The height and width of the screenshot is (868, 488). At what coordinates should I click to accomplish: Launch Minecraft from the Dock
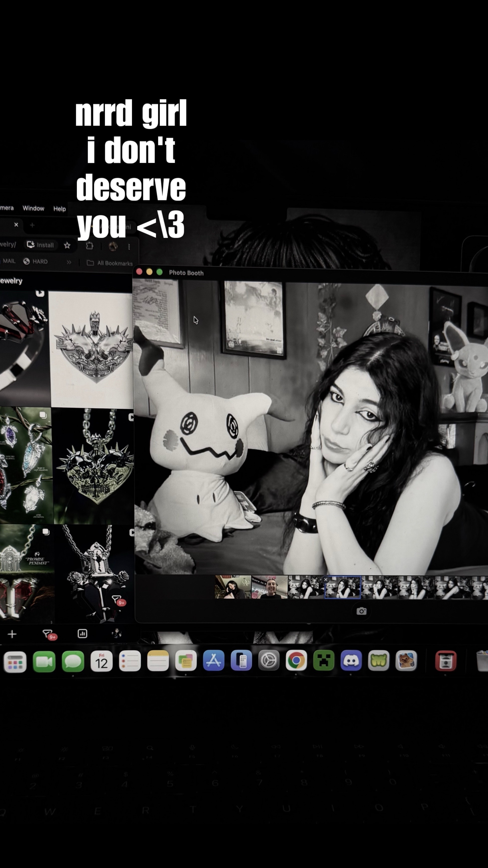pos(324,660)
